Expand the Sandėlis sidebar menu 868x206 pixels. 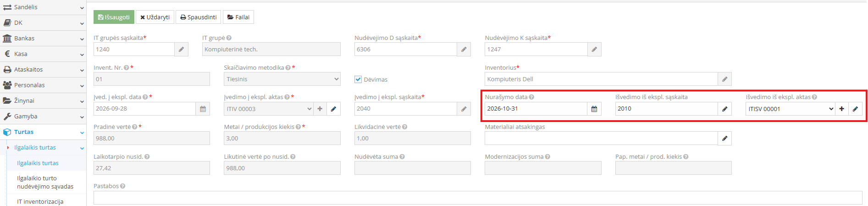coord(43,7)
